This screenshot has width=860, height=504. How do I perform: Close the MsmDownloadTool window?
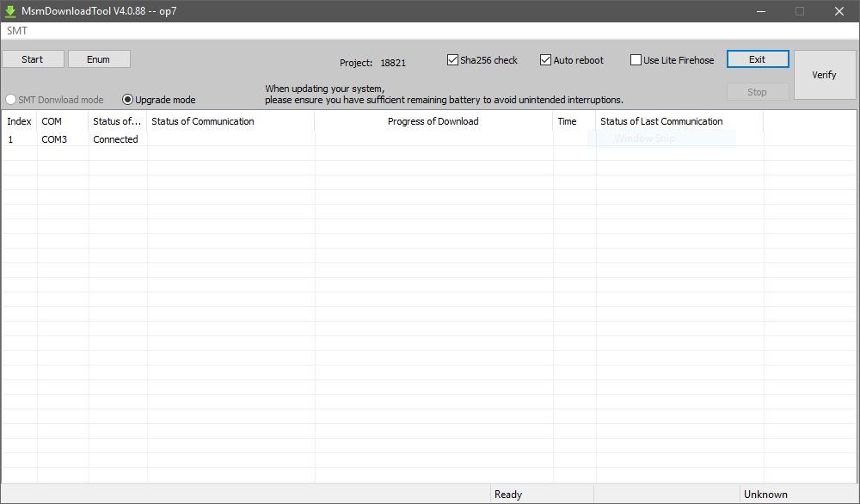pyautogui.click(x=839, y=11)
